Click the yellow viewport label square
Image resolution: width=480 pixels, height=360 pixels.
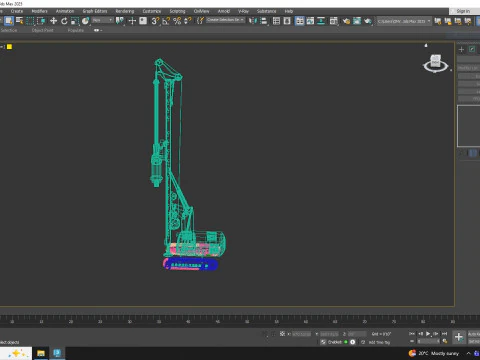[9, 47]
